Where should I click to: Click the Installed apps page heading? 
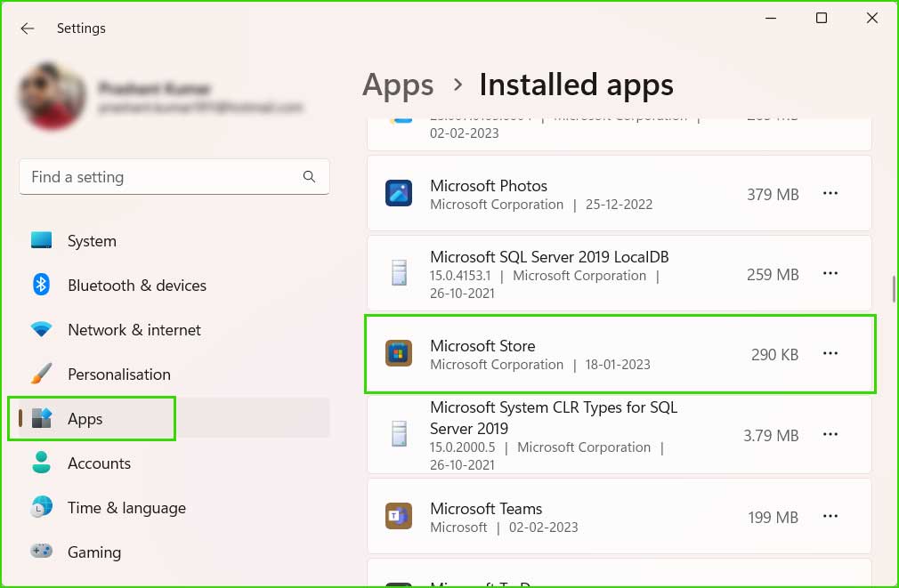point(576,85)
